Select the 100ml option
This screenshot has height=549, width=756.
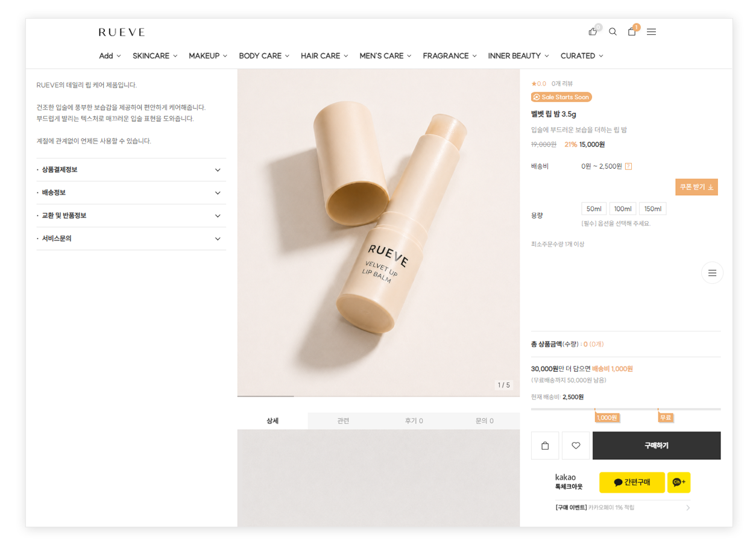pyautogui.click(x=623, y=209)
